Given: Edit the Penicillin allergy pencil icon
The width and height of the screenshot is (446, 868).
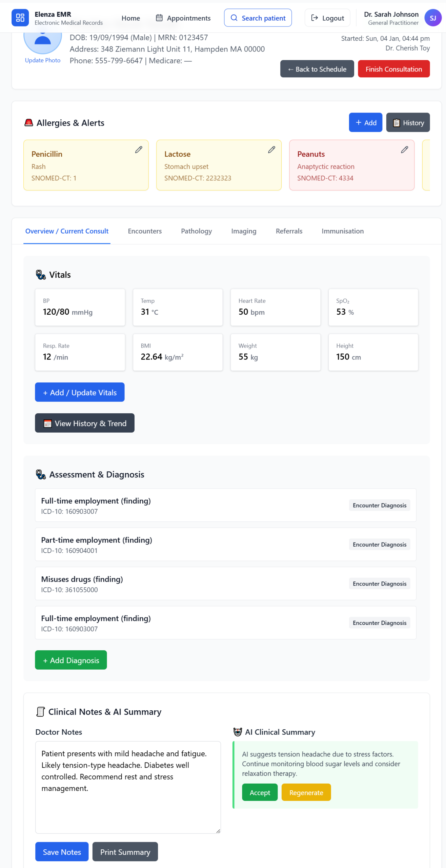Looking at the screenshot, I should pyautogui.click(x=139, y=150).
